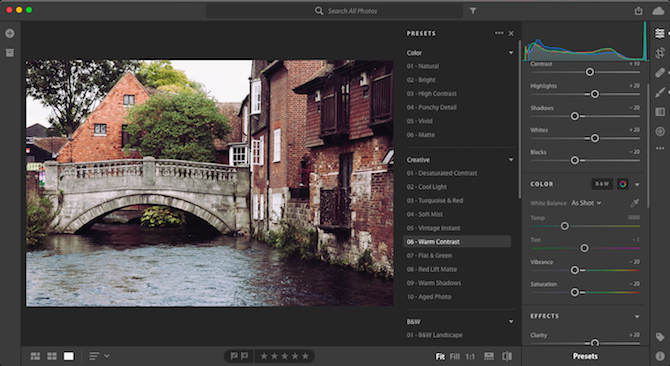This screenshot has height=366, width=670.
Task: Click the Presets button at bottom
Action: pyautogui.click(x=585, y=356)
